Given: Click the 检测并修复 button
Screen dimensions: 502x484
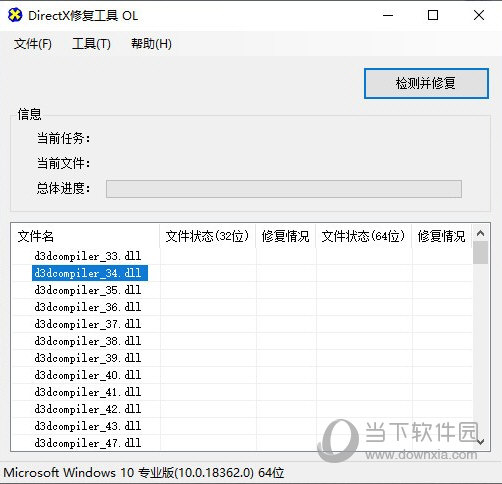Looking at the screenshot, I should click(426, 83).
